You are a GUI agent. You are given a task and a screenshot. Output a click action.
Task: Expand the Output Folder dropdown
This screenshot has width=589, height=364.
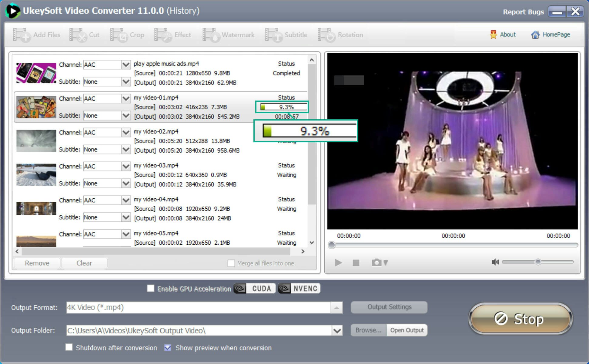click(x=337, y=330)
